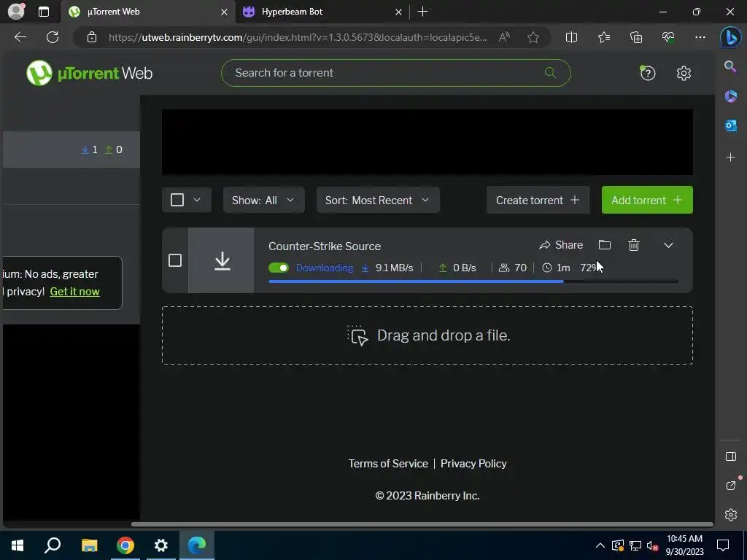The width and height of the screenshot is (747, 560).
Task: Open File Explorer from the taskbar
Action: (x=89, y=545)
